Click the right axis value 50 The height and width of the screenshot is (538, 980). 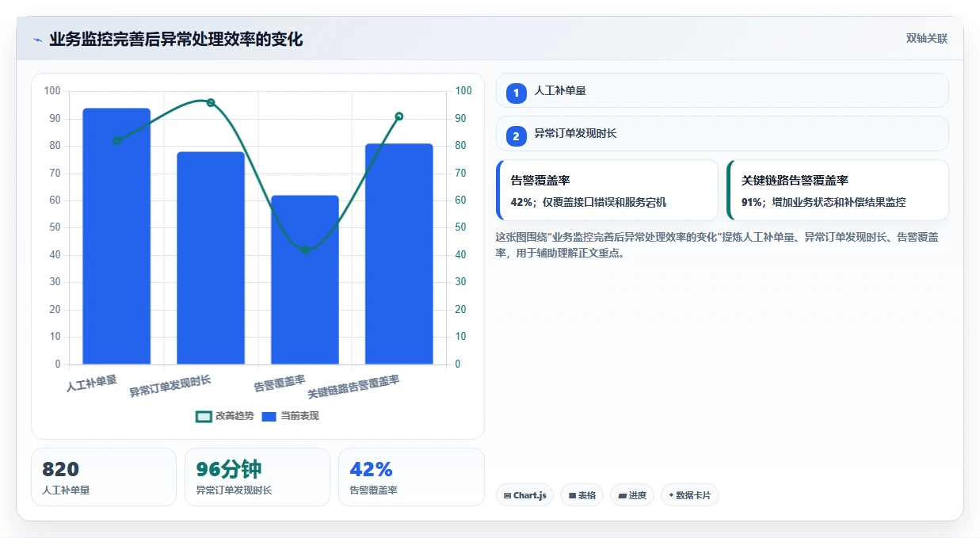[x=460, y=227]
